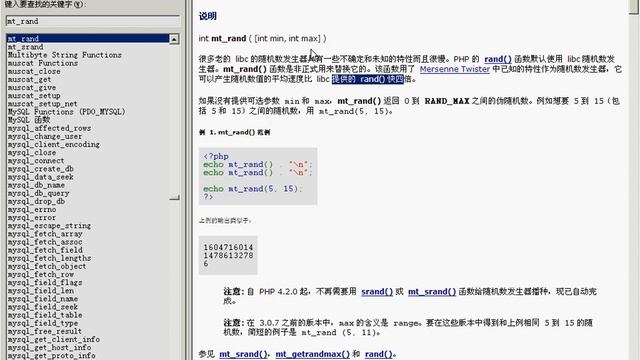Screen dimensions: 640x360
Task: Select mysql_field_type entry
Action: (42, 323)
